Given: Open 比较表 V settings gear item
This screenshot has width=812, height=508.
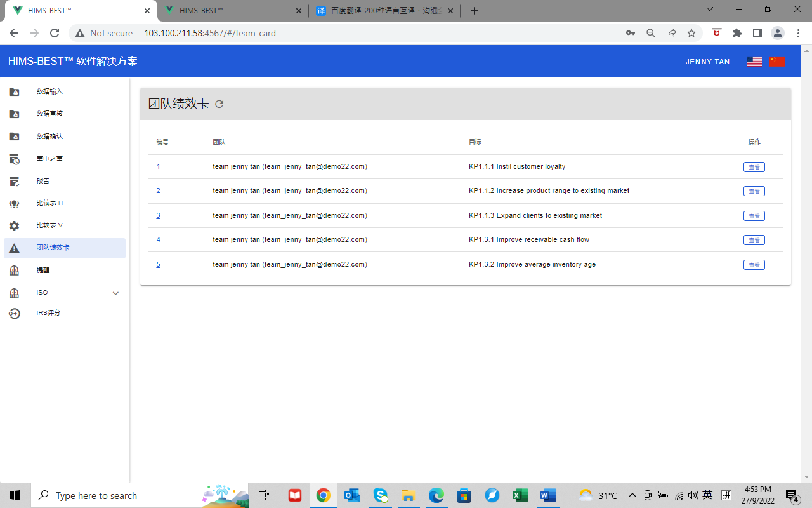Looking at the screenshot, I should coord(49,225).
